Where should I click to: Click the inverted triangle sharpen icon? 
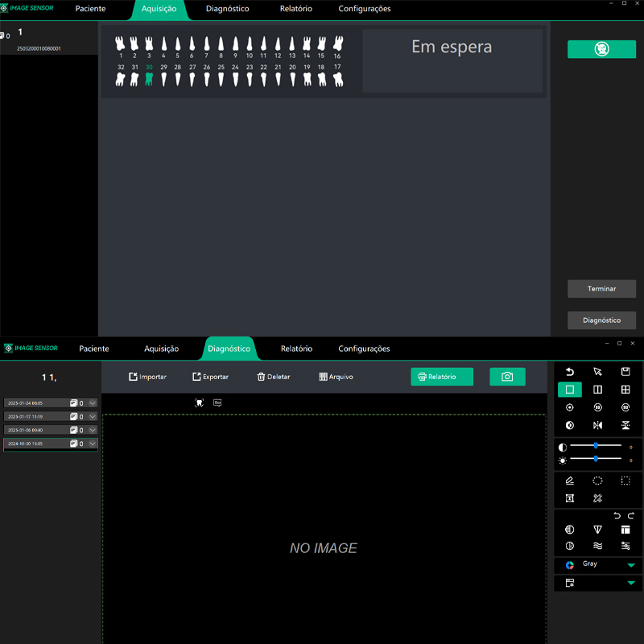coord(597,530)
